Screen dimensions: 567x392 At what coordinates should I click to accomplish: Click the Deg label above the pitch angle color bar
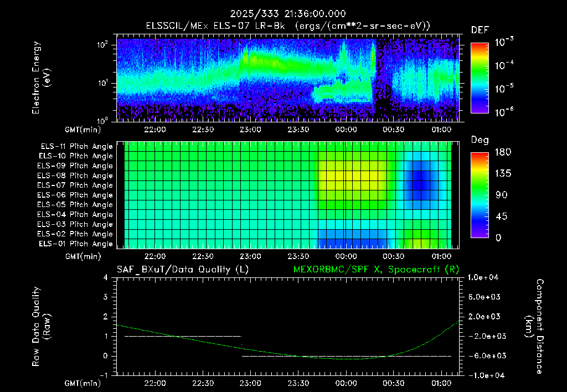[x=480, y=140]
